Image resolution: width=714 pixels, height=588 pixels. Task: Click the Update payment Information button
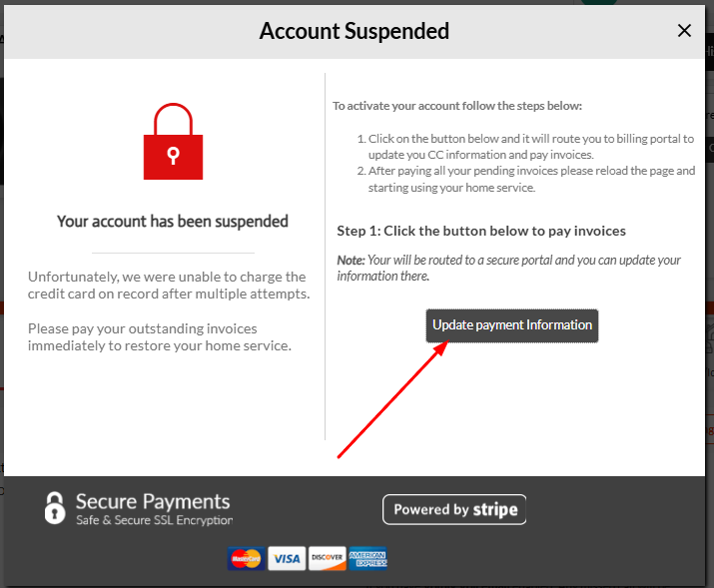point(512,325)
